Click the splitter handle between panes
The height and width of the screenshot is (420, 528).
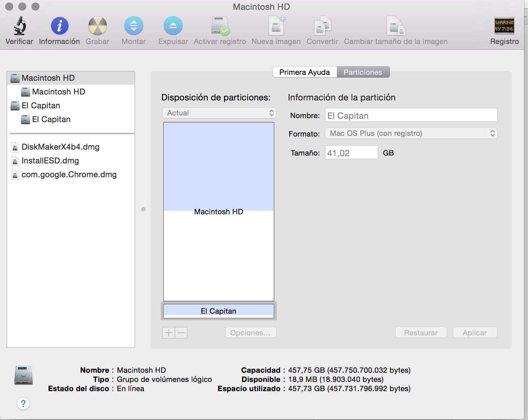(143, 209)
